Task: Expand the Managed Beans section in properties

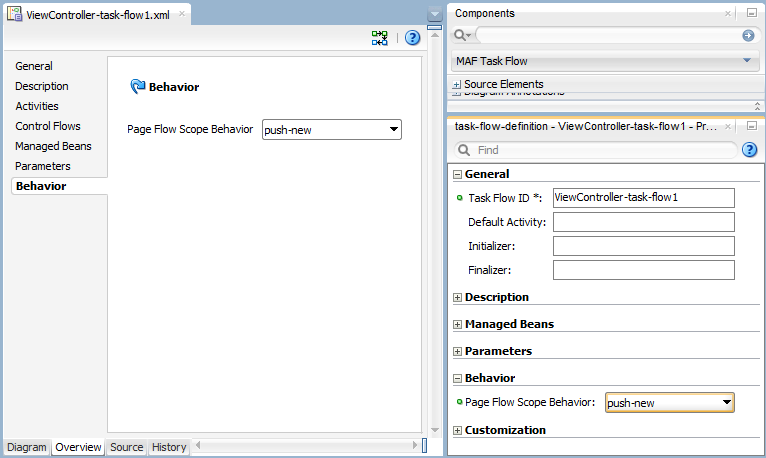Action: click(457, 325)
